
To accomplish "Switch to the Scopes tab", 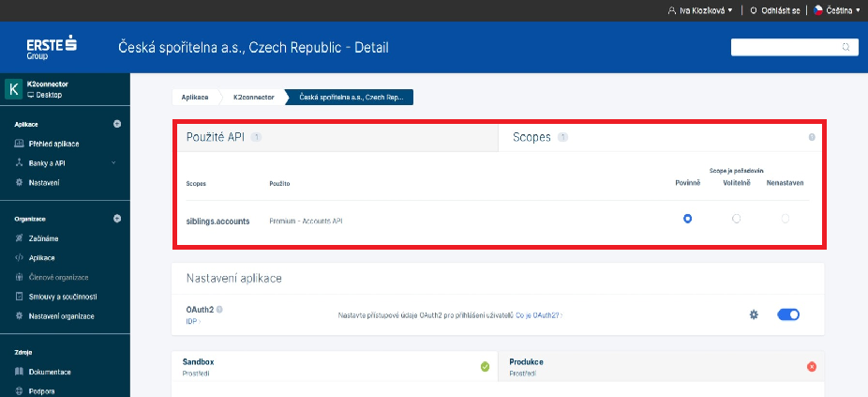I will (x=661, y=137).
